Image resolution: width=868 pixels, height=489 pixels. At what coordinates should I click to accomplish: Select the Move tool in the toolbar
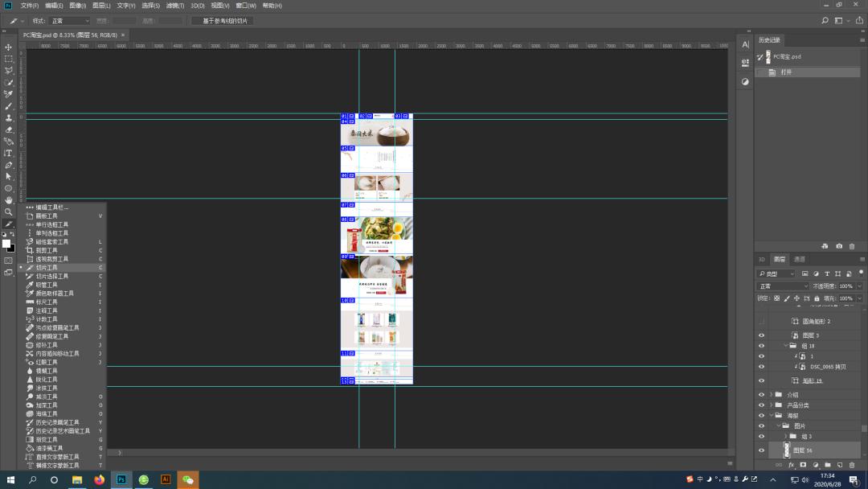click(9, 47)
